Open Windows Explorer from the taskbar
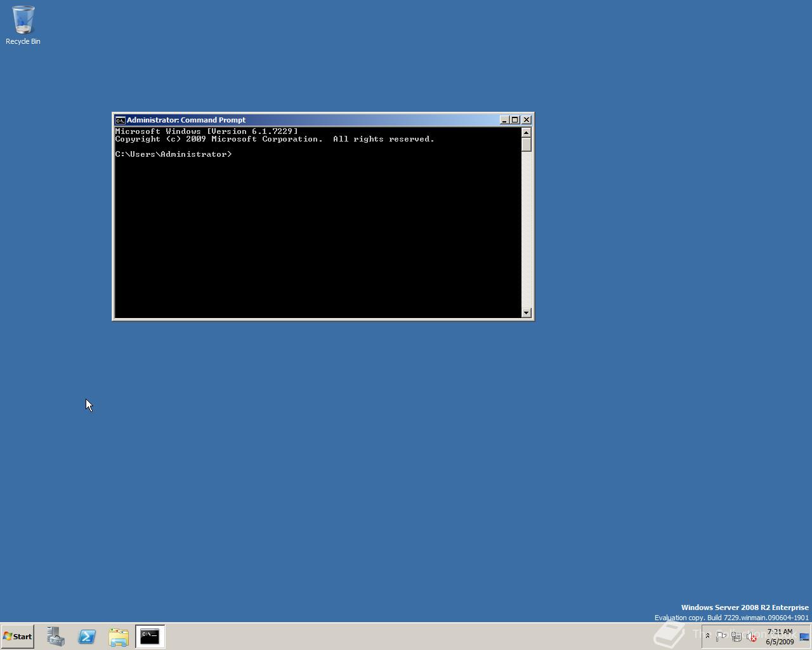 119,636
